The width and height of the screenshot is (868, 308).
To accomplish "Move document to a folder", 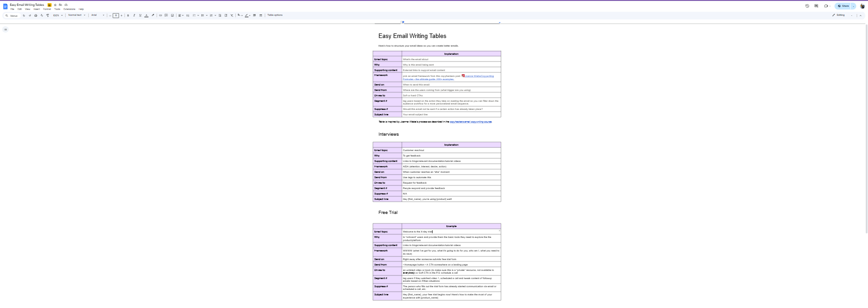I will coord(60,5).
